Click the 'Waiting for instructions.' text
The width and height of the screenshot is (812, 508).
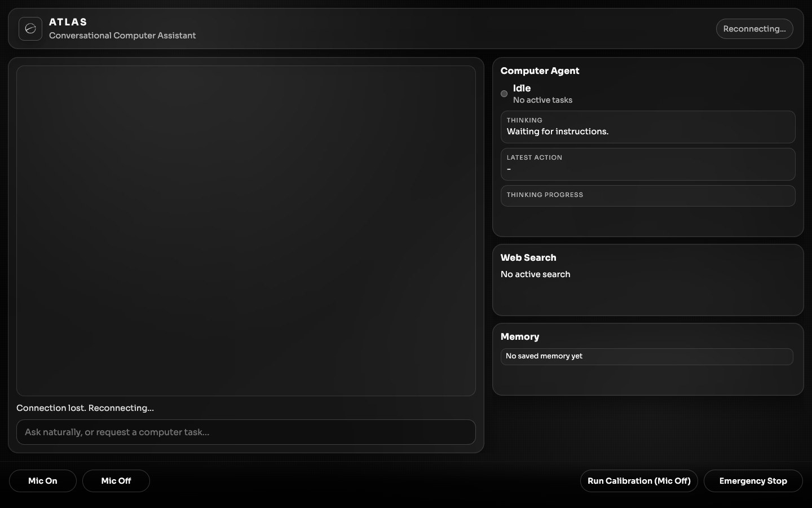(558, 132)
